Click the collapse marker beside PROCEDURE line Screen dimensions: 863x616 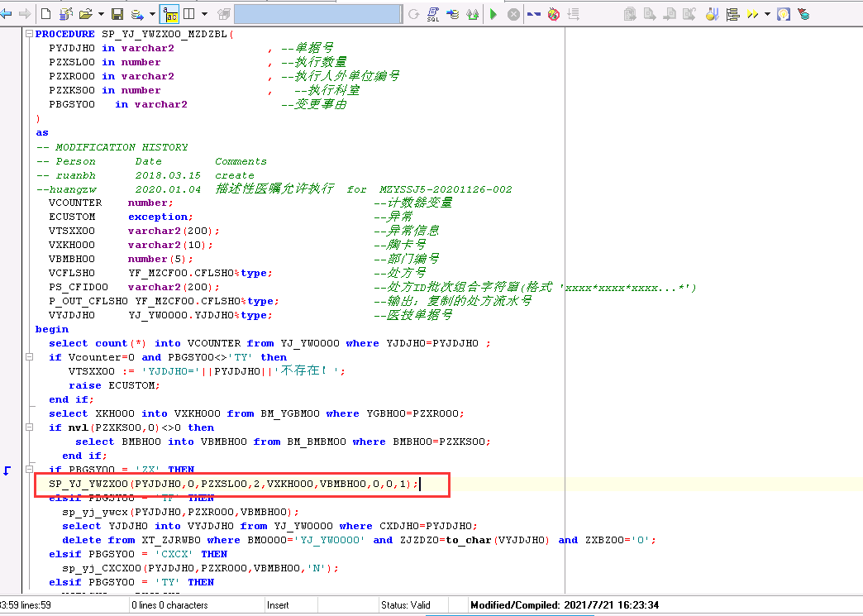[30, 35]
